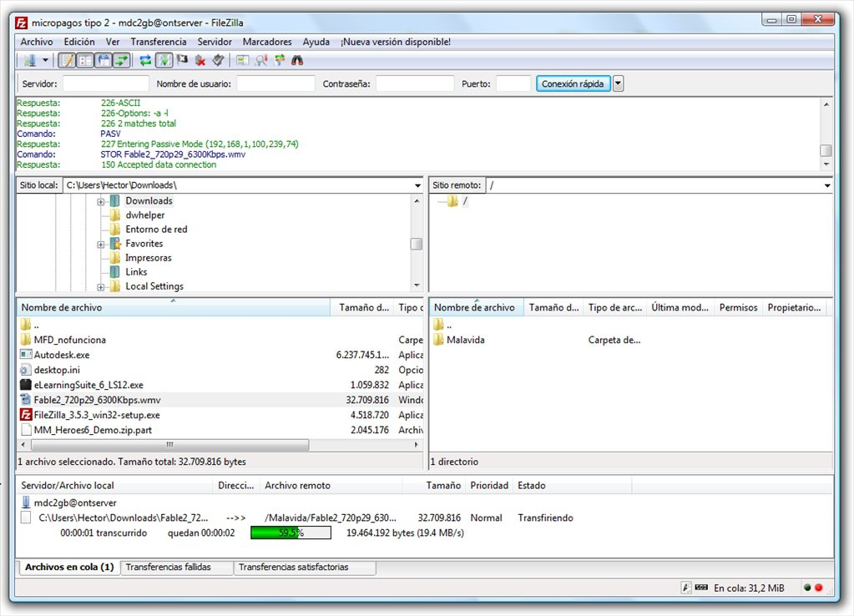Toggle the message log display
The height and width of the screenshot is (616, 854).
[x=67, y=60]
